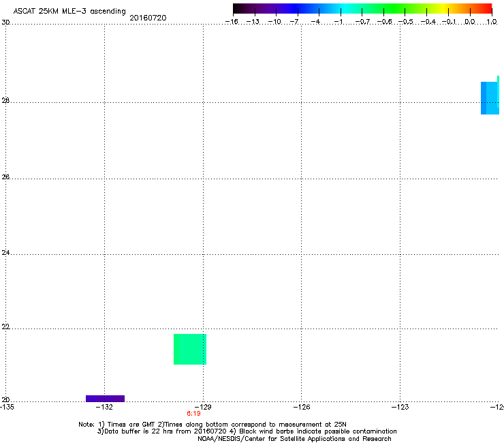Click the -1 color scale label
Image resolution: width=504 pixels, height=443 pixels.
tap(338, 22)
